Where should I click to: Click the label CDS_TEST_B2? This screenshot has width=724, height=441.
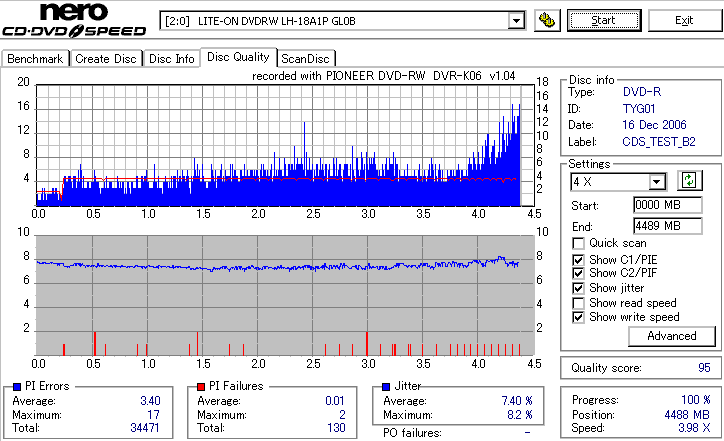tap(659, 142)
